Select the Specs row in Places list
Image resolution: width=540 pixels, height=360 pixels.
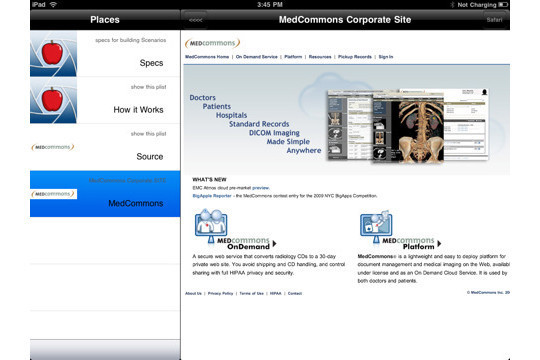click(x=105, y=53)
